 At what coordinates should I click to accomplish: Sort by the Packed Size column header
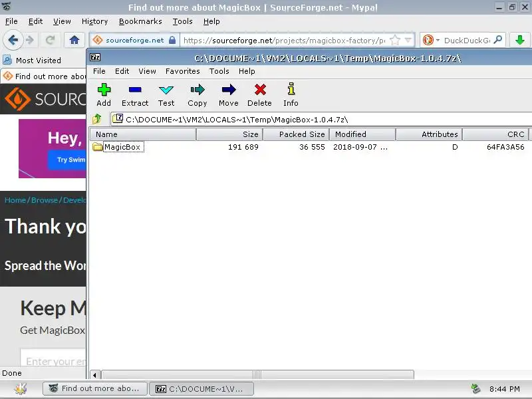[296, 134]
